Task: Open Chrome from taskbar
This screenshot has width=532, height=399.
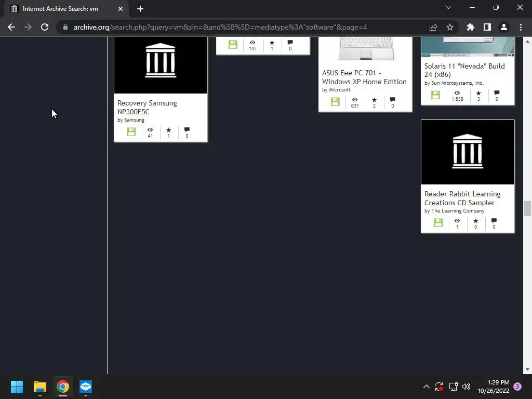Action: pyautogui.click(x=63, y=387)
